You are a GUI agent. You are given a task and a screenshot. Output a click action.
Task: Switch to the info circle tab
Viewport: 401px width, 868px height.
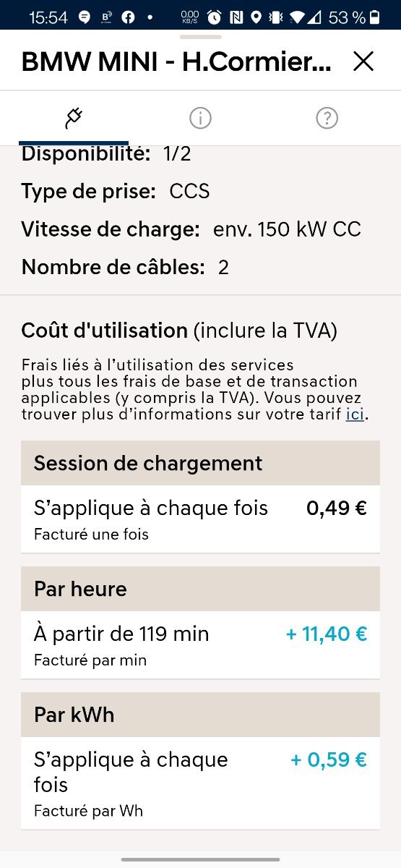(x=200, y=118)
